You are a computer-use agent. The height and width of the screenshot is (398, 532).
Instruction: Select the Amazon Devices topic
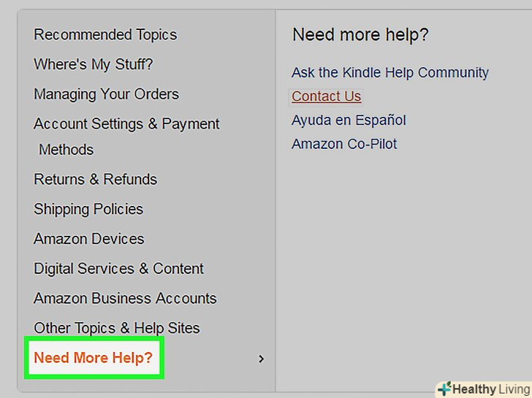coord(89,239)
